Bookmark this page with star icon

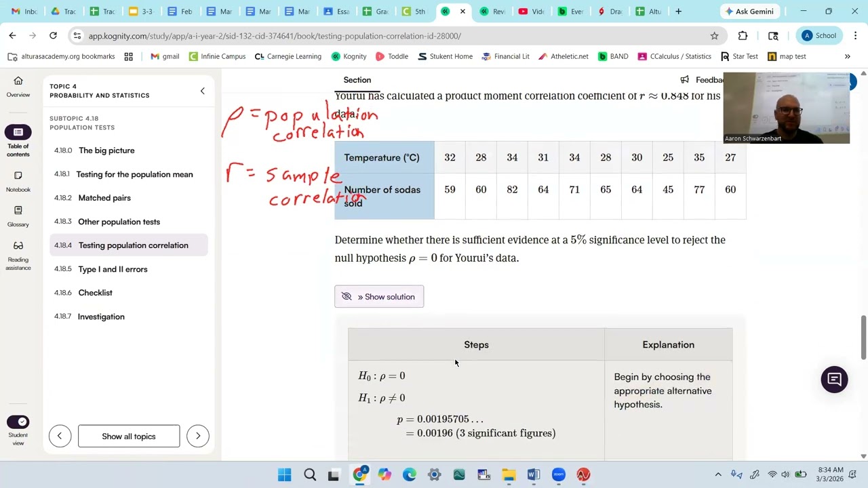pyautogui.click(x=714, y=36)
